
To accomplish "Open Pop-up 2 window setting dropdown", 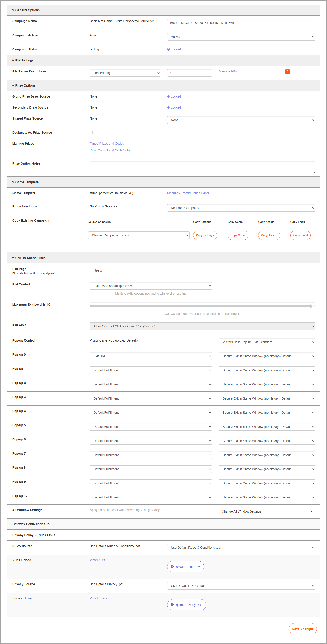I will pos(267,385).
